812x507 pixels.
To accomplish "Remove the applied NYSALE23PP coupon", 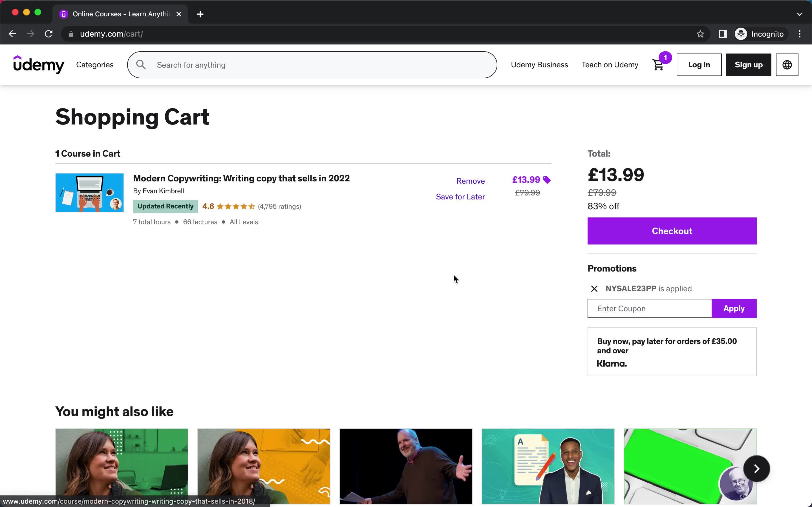I will coord(595,288).
